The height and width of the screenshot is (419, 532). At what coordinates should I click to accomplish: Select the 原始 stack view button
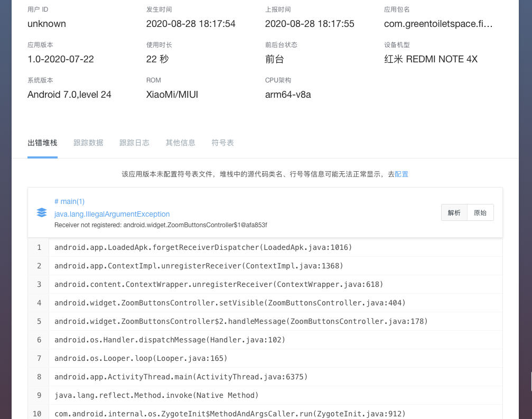(480, 213)
